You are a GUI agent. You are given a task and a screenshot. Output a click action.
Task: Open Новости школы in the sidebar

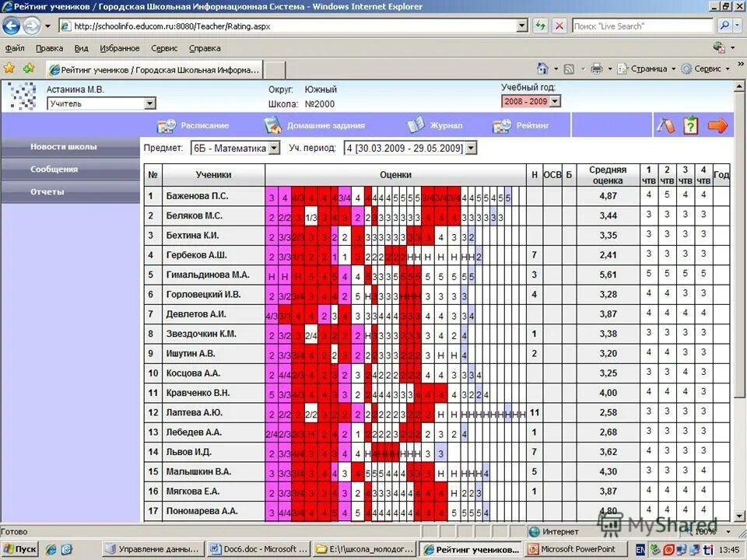pyautogui.click(x=69, y=147)
